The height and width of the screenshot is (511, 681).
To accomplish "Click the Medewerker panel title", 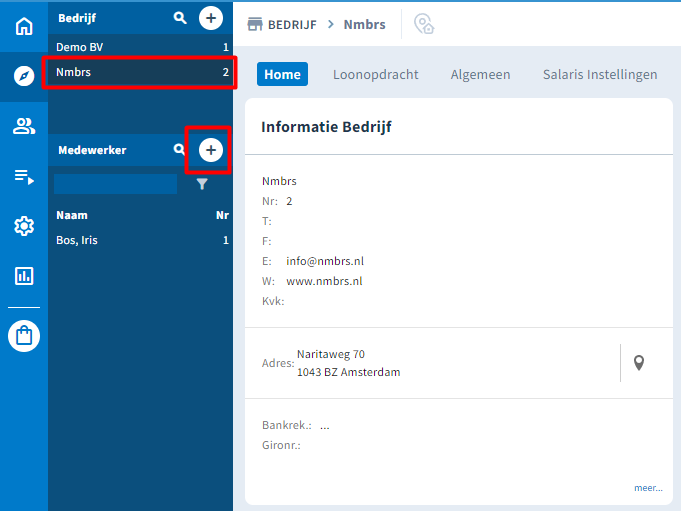I will tap(92, 150).
